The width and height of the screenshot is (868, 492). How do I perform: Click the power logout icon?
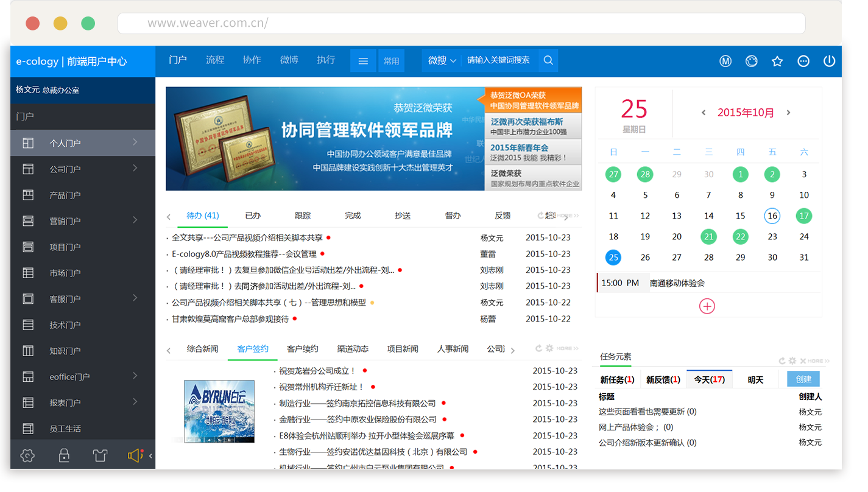[x=829, y=61]
